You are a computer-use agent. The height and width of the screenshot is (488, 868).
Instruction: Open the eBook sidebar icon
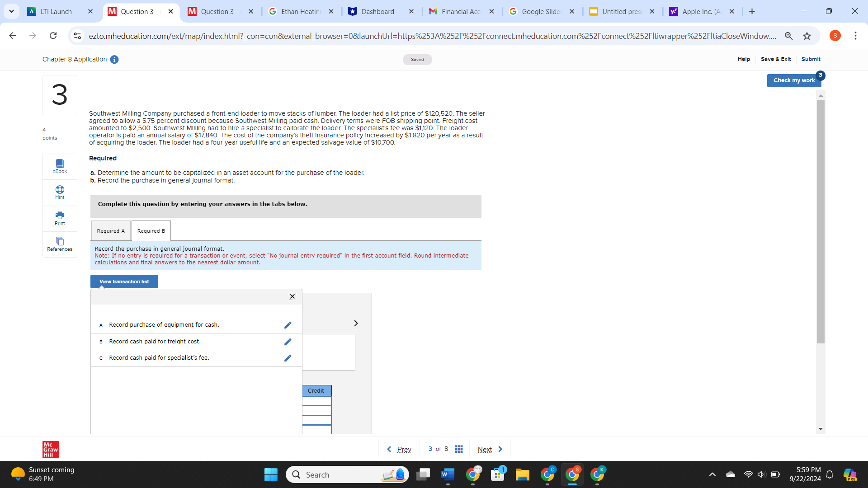[x=59, y=166]
